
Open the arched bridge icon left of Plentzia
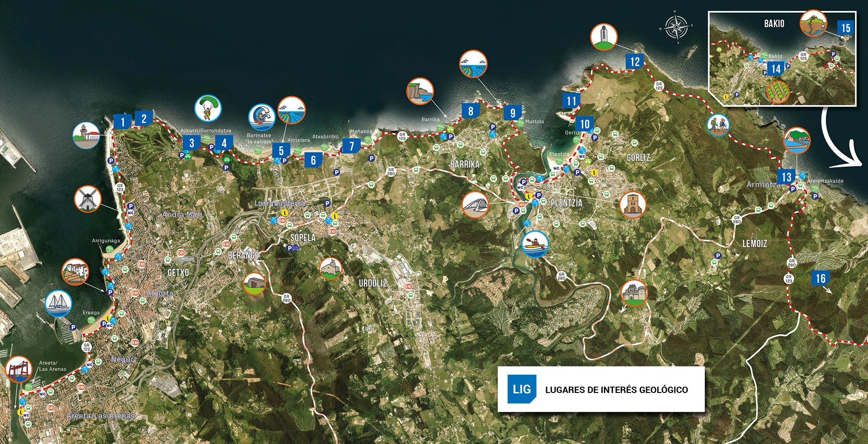[475, 205]
